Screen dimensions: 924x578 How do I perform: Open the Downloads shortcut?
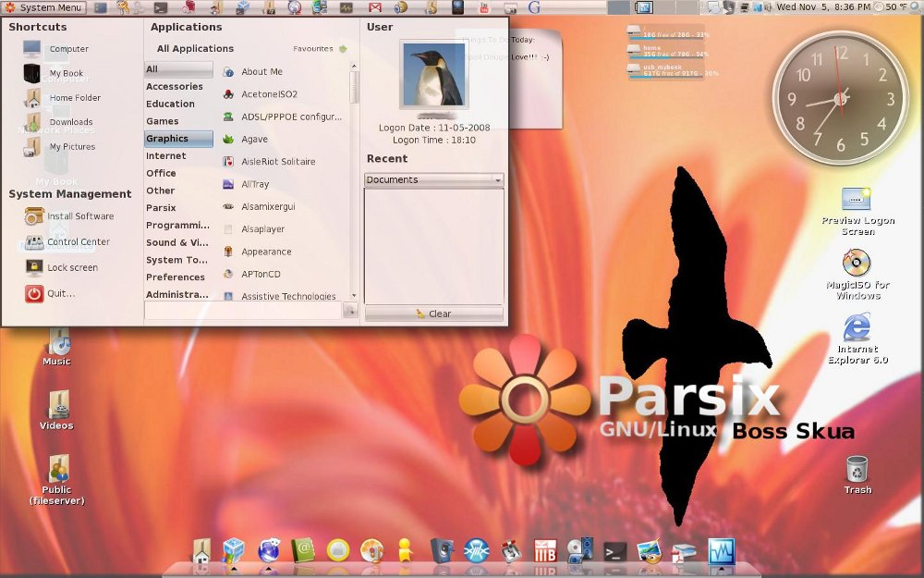pos(57,122)
